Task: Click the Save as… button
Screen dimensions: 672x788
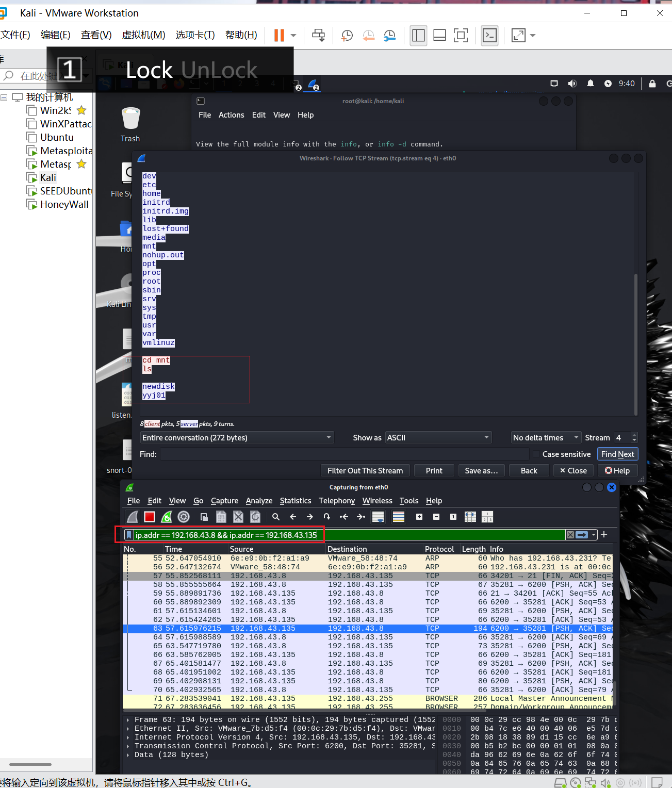Action: click(x=481, y=471)
